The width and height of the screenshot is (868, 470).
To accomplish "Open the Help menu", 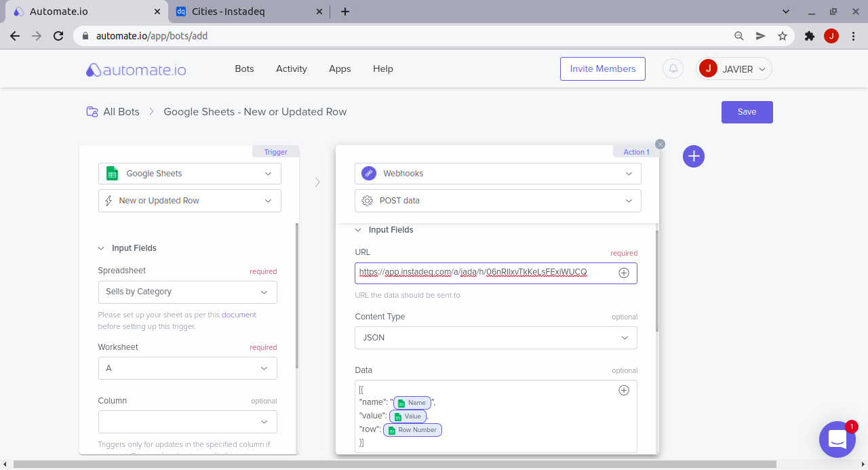I will (x=383, y=68).
